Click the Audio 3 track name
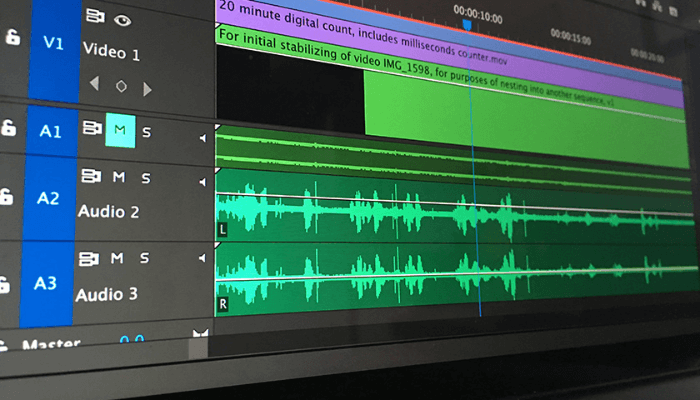 click(x=107, y=294)
